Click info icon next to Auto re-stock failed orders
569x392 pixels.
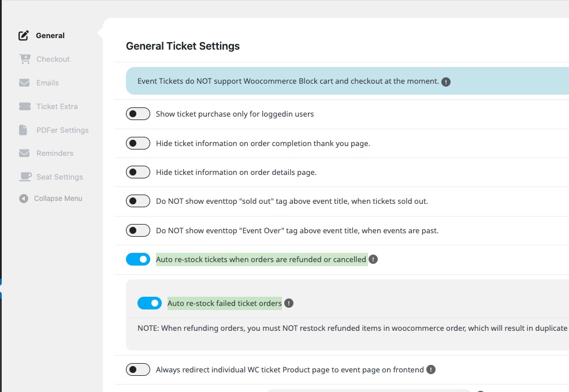click(x=289, y=303)
